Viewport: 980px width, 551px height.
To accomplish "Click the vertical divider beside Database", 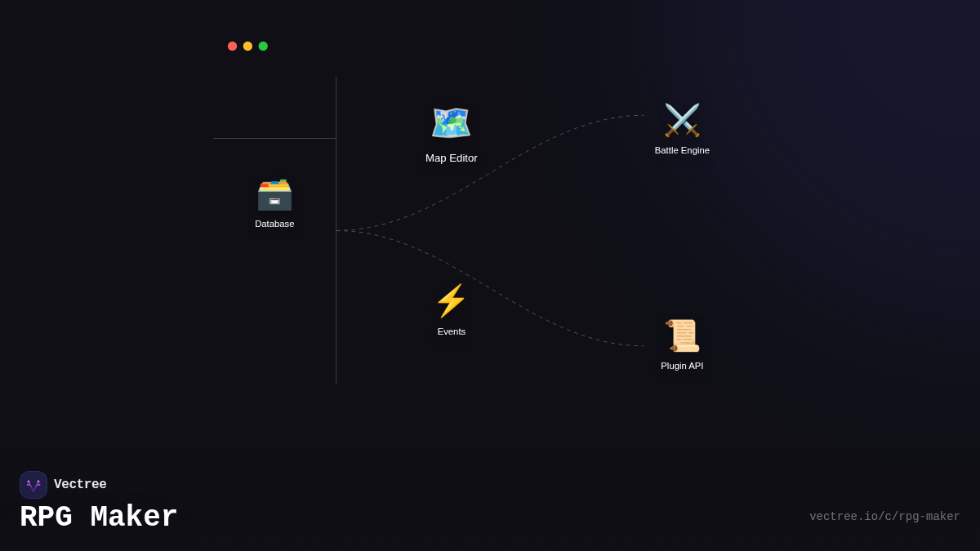I will point(336,310).
